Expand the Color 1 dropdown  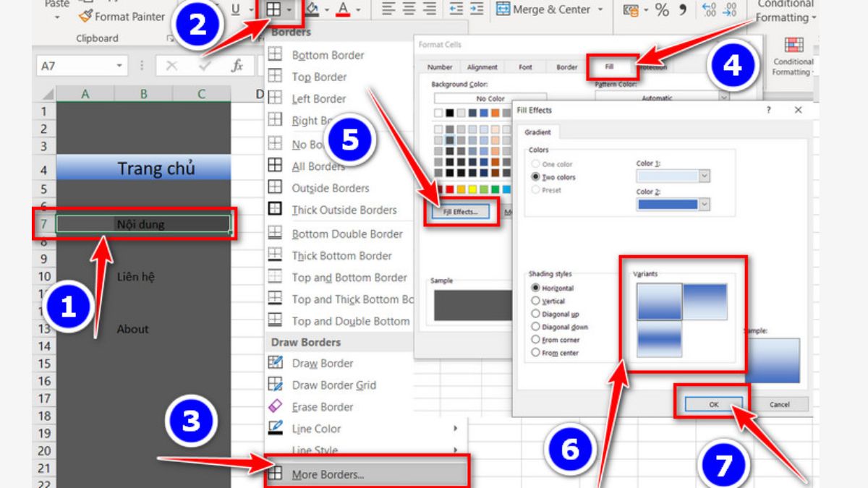(704, 176)
